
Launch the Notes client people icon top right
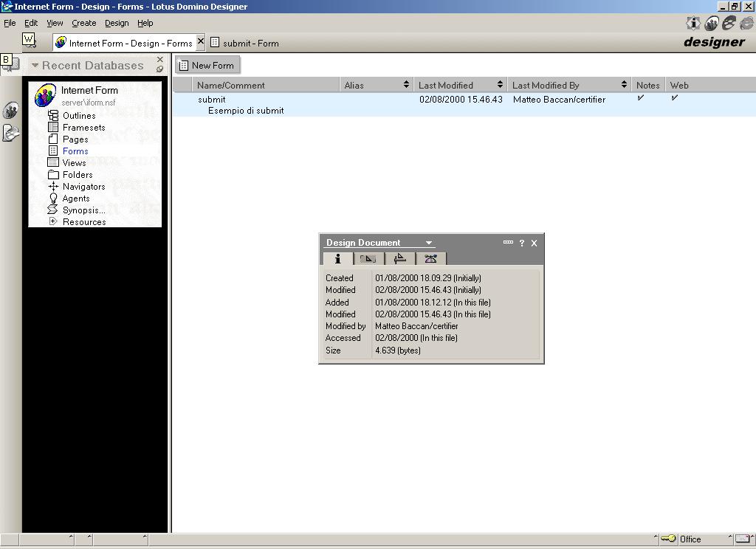pos(711,23)
